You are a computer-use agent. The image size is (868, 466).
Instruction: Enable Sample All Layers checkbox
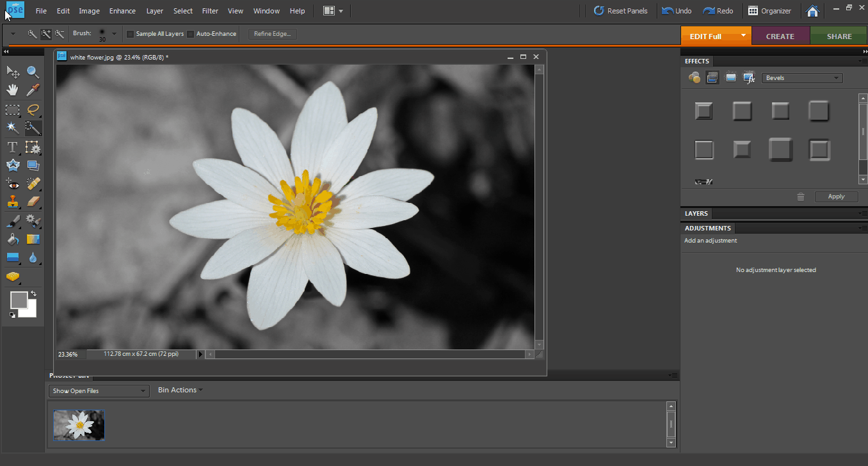[131, 34]
